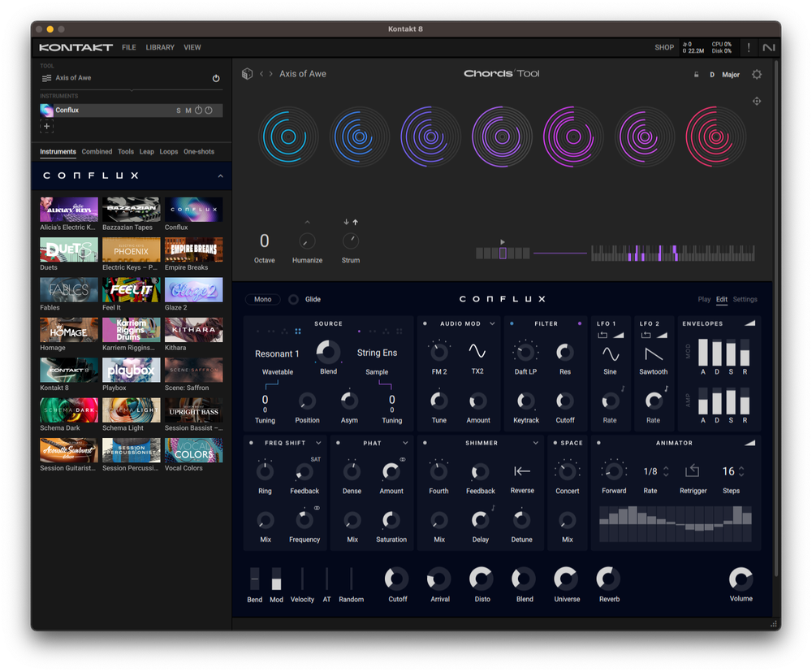Click the Retrigger icon in the Animator section
812x672 pixels.
click(692, 471)
